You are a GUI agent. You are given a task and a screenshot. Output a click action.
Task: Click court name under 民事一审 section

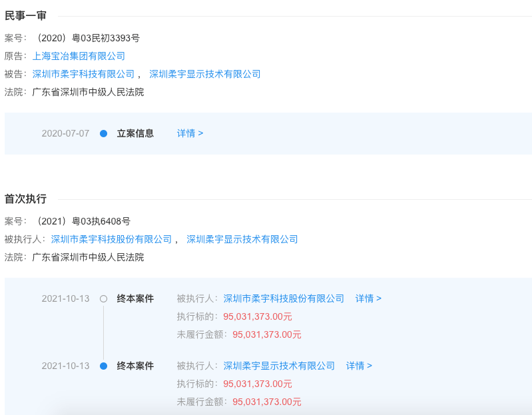pyautogui.click(x=88, y=92)
